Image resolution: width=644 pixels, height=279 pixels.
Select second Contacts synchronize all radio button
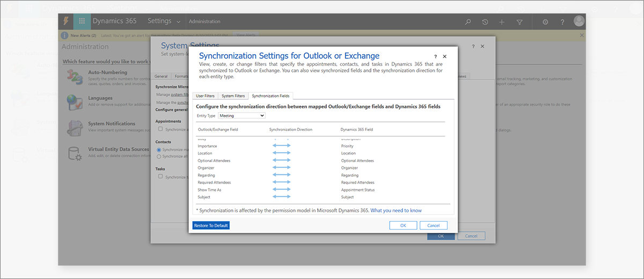(159, 156)
